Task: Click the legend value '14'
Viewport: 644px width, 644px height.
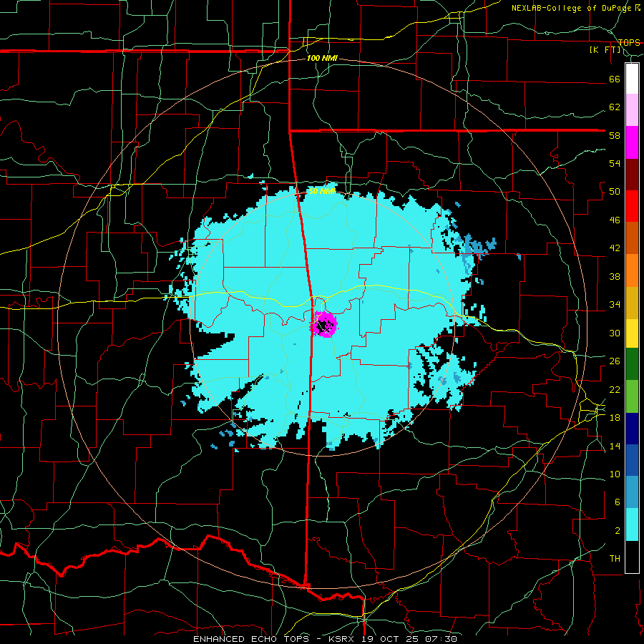Action: (615, 446)
